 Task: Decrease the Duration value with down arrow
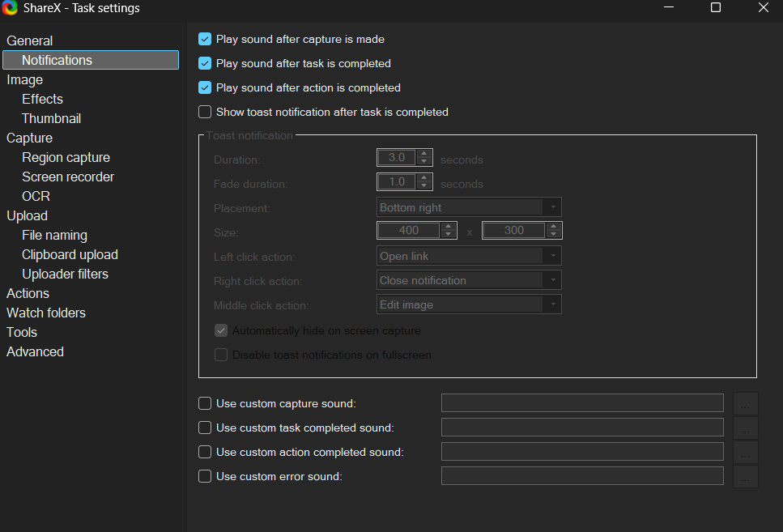coord(424,161)
